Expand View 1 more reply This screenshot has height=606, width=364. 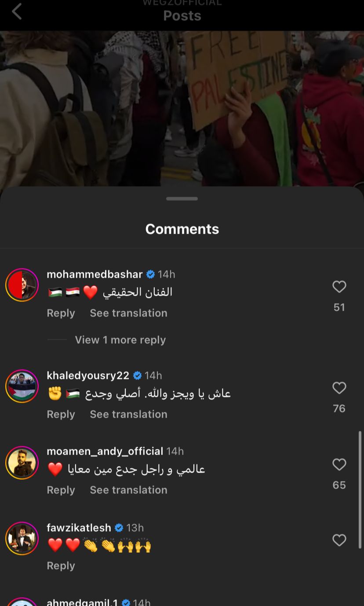120,340
